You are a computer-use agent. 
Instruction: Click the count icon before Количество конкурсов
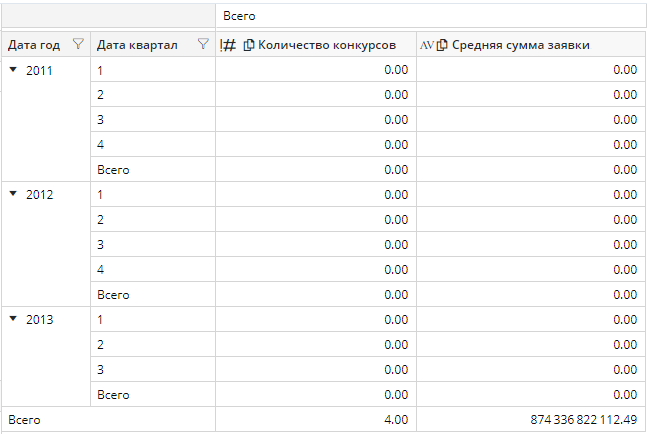228,45
